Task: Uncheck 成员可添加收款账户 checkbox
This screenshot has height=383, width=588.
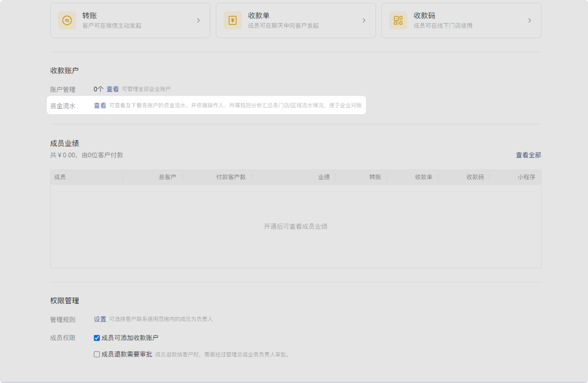Action: [97, 338]
